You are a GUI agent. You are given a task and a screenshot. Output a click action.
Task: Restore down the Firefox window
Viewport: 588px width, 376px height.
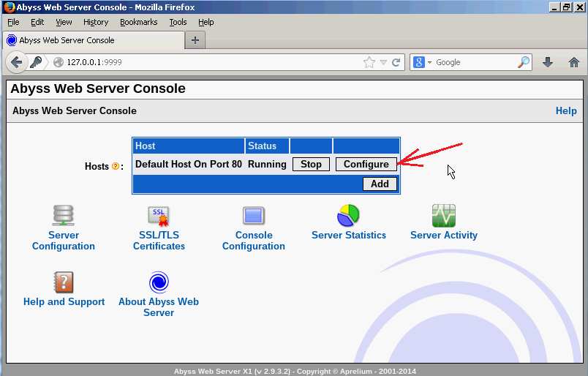pos(567,7)
